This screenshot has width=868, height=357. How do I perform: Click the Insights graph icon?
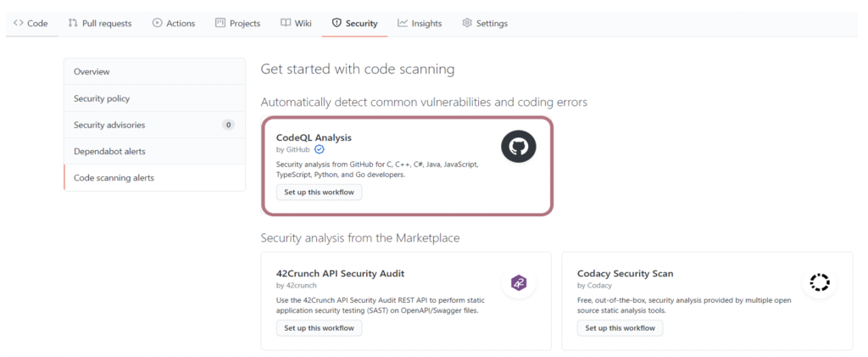click(403, 23)
